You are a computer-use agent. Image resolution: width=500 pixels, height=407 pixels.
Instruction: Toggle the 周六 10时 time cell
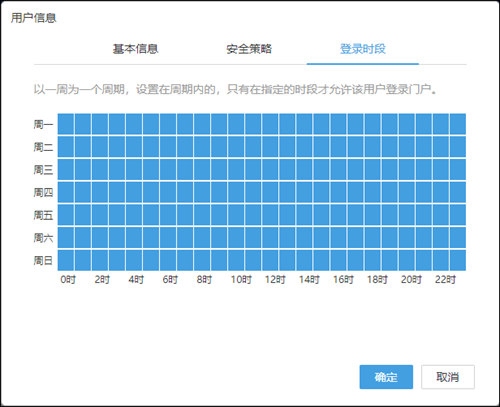click(236, 237)
